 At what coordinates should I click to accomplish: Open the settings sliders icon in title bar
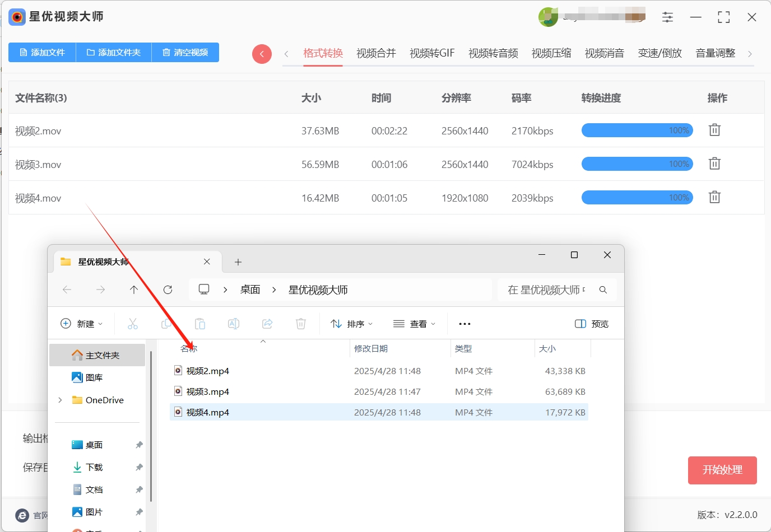(667, 17)
